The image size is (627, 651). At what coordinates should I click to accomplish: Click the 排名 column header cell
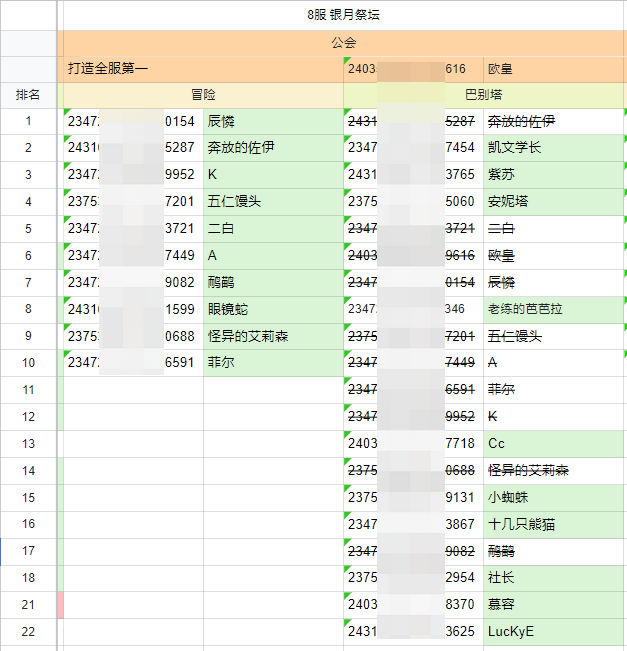click(x=28, y=95)
